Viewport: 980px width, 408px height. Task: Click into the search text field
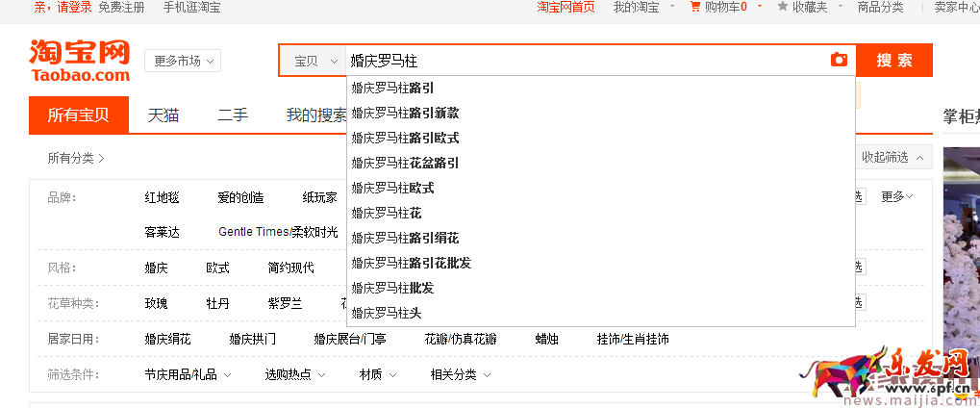(x=577, y=61)
